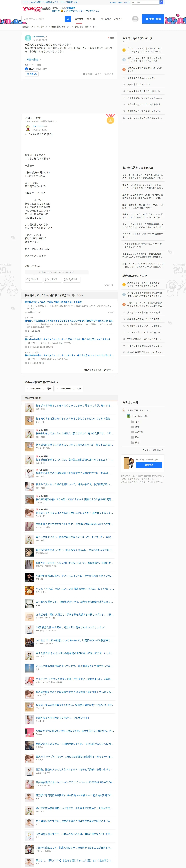Click 知恵袋トップ breadcrumb

(28, 27)
